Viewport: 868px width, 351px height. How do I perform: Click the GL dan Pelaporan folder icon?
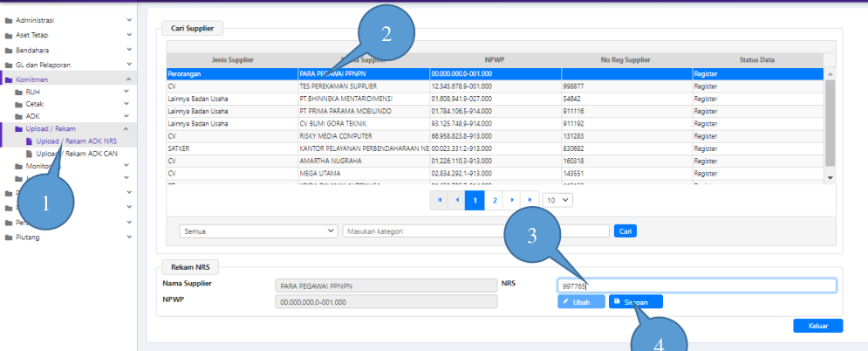pyautogui.click(x=8, y=65)
